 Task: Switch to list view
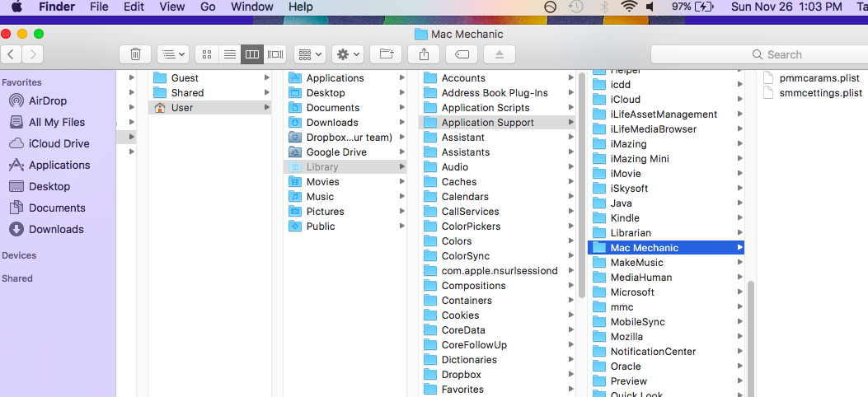tap(230, 54)
